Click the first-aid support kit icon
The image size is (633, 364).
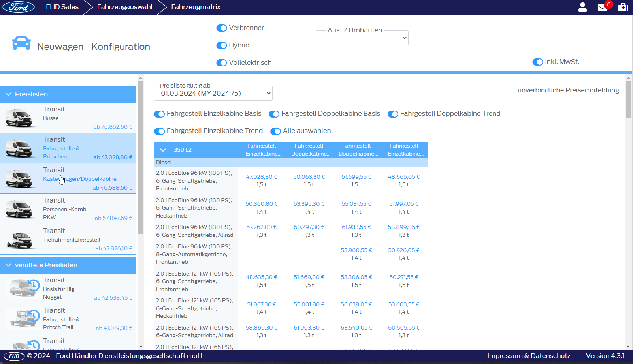point(623,7)
